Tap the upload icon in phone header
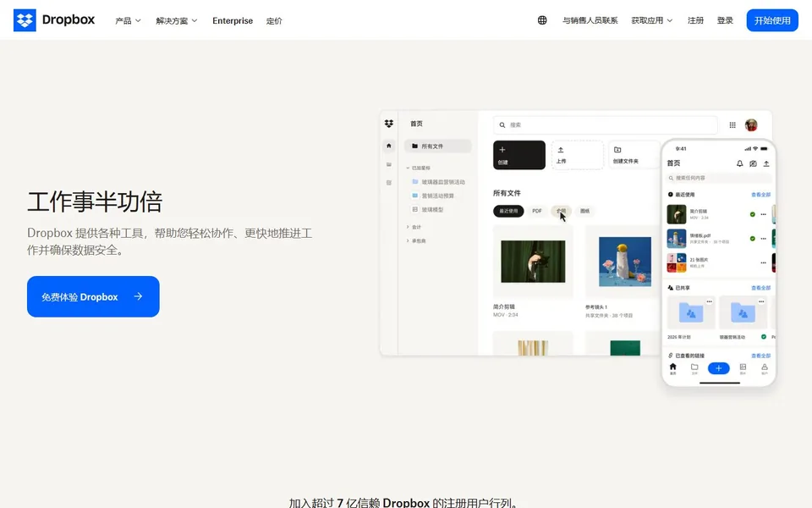 (766, 163)
